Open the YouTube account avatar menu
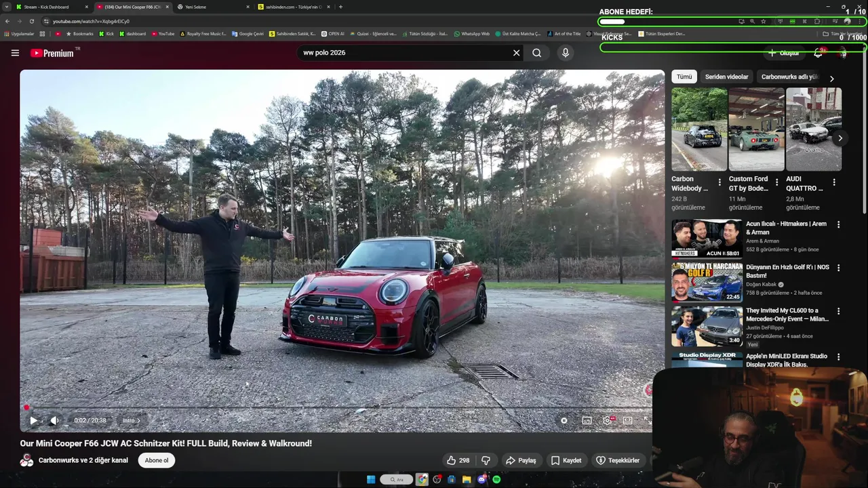 pos(843,53)
